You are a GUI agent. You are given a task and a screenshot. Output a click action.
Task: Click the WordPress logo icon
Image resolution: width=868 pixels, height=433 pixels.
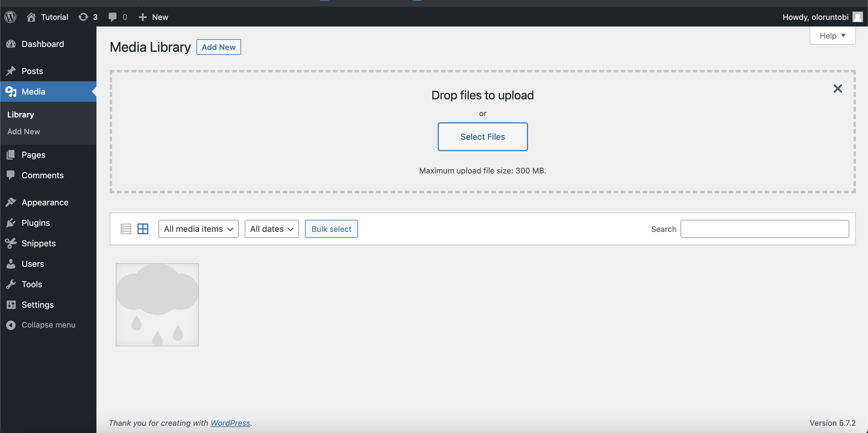[x=11, y=17]
